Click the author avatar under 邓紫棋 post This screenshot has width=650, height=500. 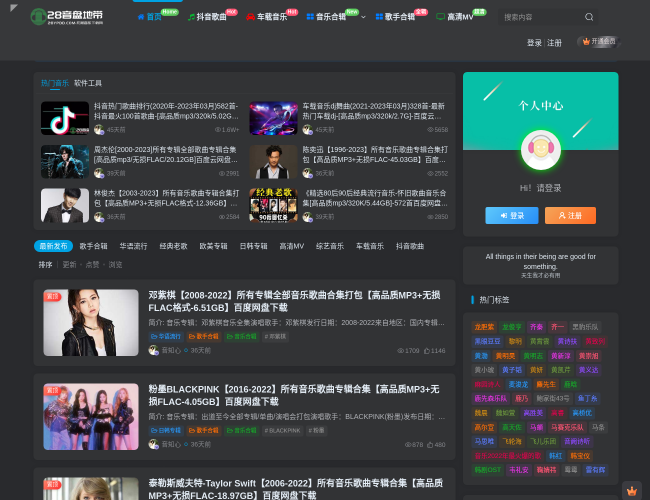click(x=154, y=350)
